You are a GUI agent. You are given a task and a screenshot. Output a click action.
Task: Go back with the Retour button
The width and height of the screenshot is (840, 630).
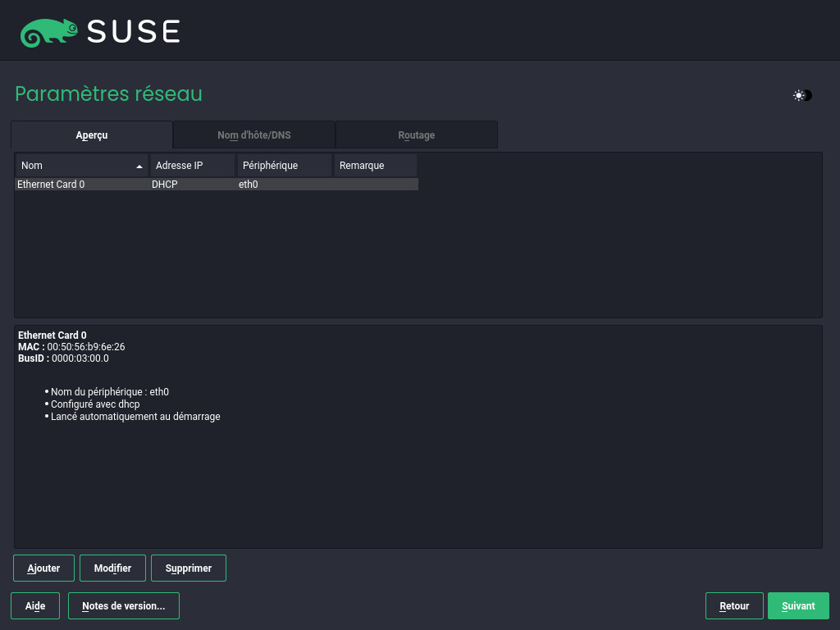pyautogui.click(x=734, y=606)
